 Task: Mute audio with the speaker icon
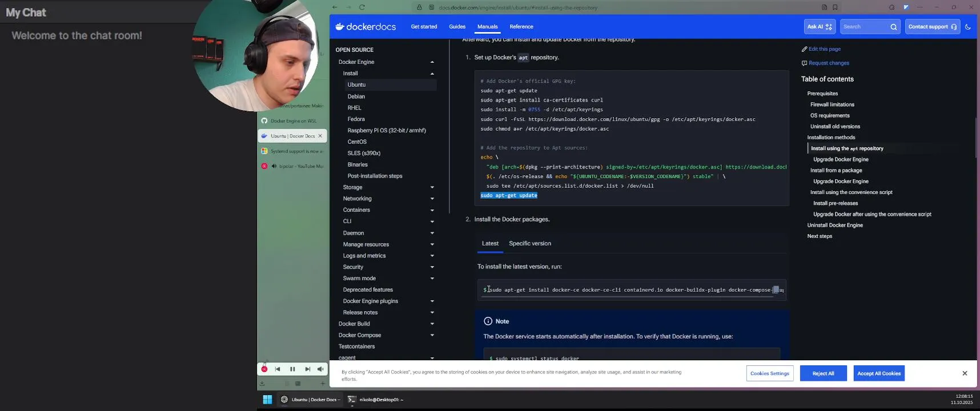(x=320, y=369)
